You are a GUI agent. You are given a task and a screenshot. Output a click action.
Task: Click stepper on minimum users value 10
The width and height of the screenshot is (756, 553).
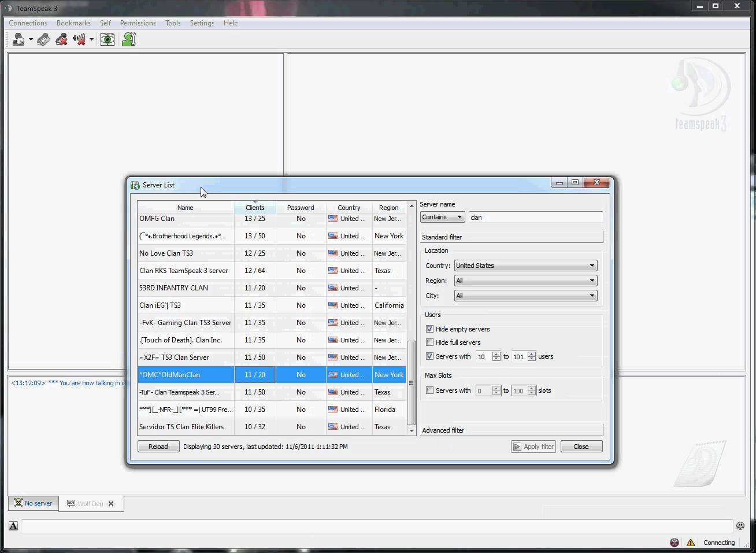click(496, 357)
